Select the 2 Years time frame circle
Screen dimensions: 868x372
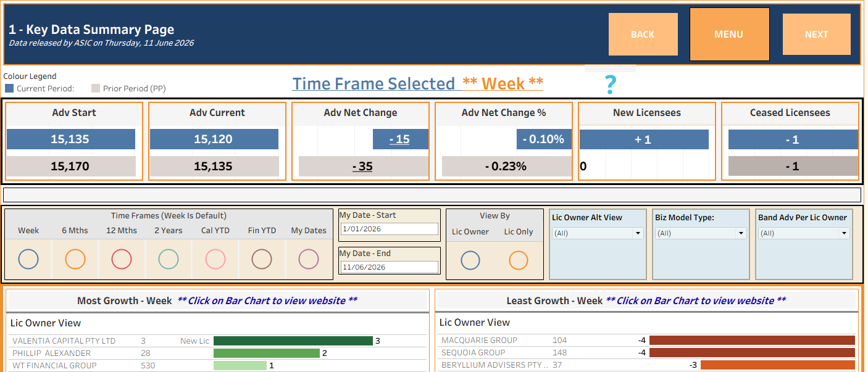pyautogui.click(x=169, y=259)
